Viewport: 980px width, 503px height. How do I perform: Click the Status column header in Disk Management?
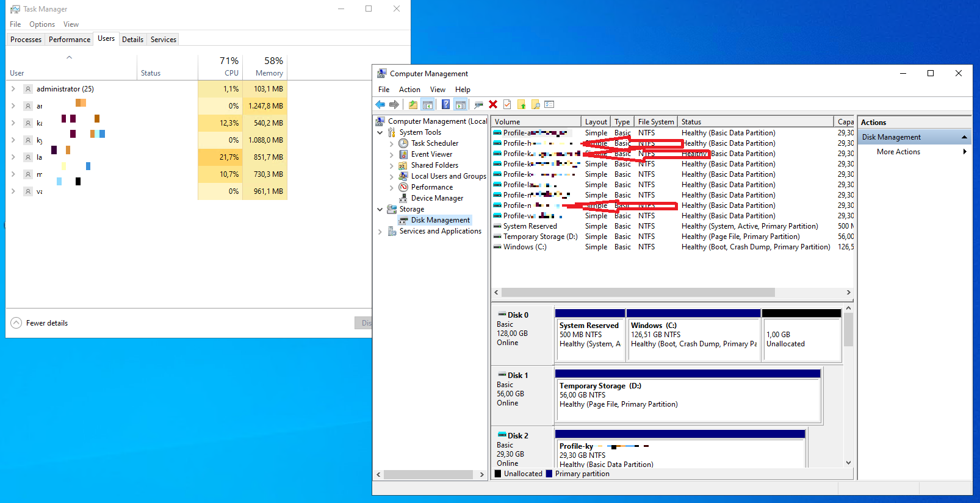pos(755,122)
